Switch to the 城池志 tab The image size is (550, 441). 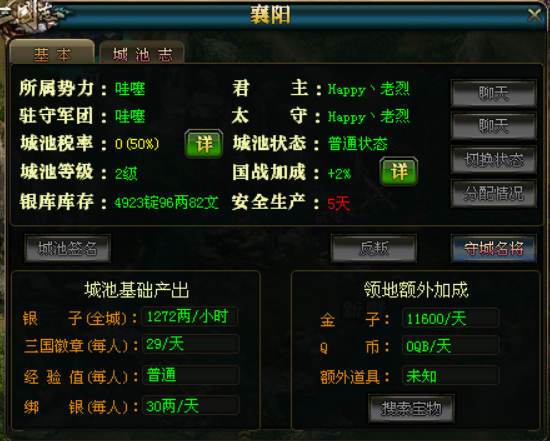pyautogui.click(x=142, y=54)
